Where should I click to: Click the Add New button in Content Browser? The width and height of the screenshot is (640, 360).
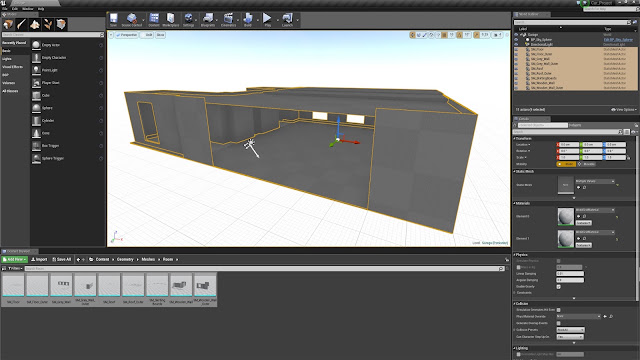click(15, 260)
